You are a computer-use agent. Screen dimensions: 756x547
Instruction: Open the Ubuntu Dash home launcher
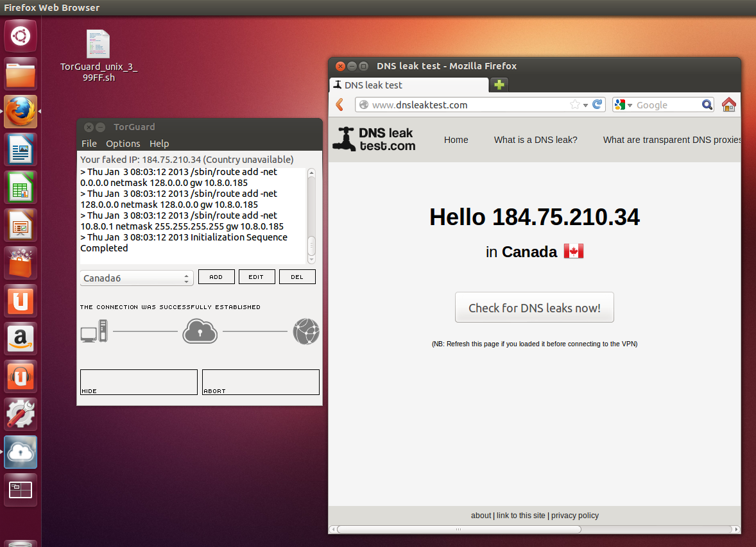(21, 36)
